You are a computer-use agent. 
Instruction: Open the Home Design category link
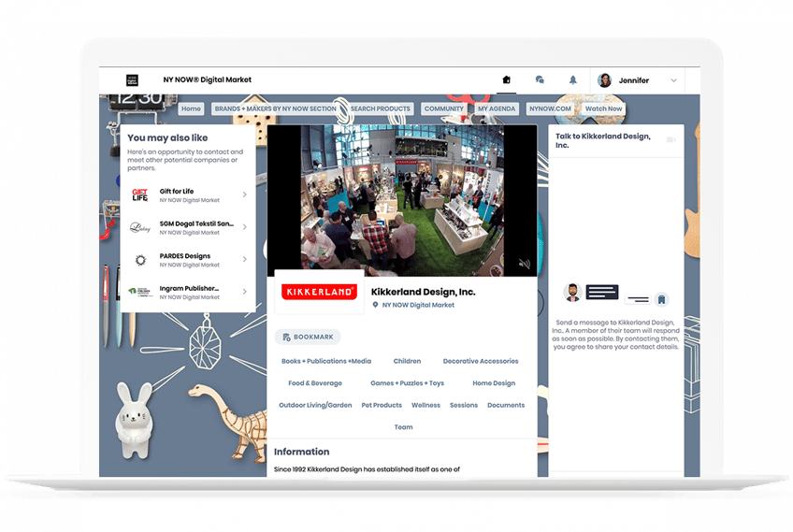click(494, 383)
